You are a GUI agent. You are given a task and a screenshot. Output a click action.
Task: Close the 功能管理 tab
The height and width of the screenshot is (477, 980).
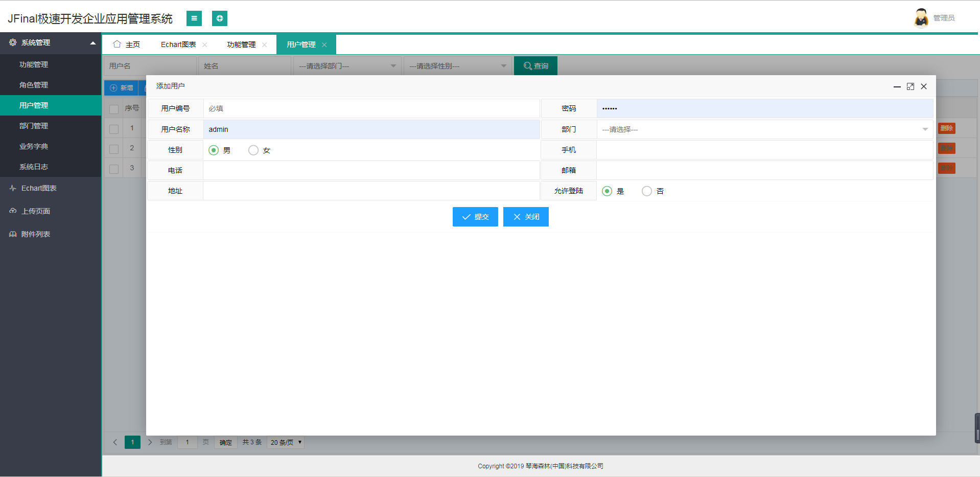(264, 44)
